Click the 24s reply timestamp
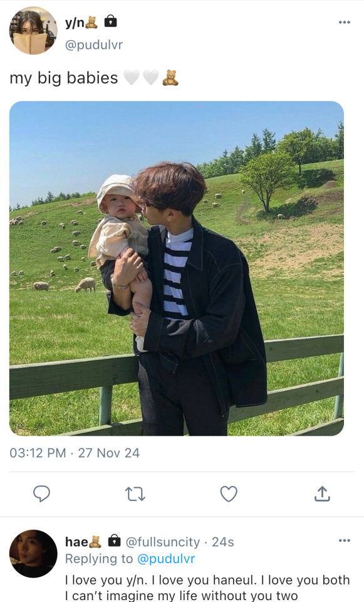 coord(223,542)
